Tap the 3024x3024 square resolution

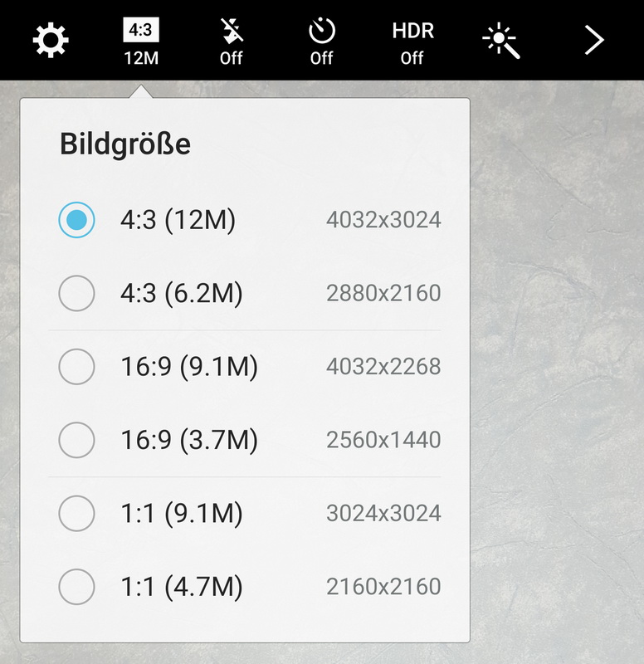point(383,514)
